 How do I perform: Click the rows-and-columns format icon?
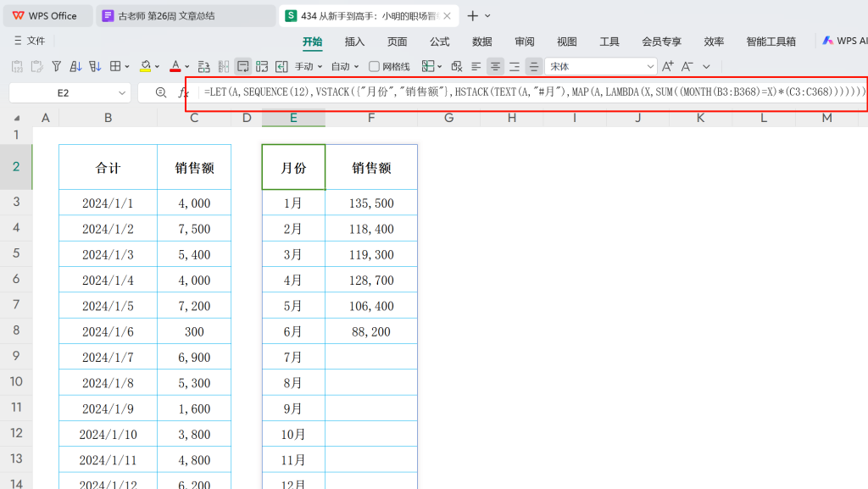tap(203, 66)
